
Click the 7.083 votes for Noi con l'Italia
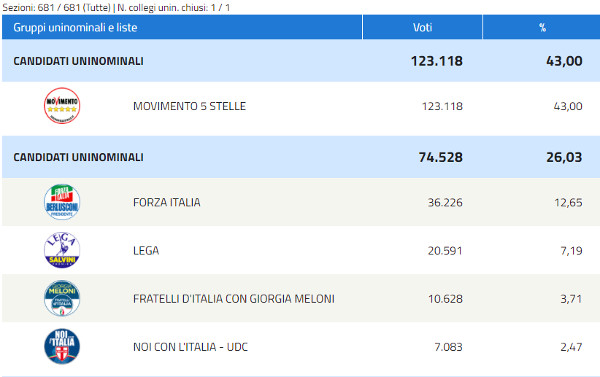(x=448, y=347)
